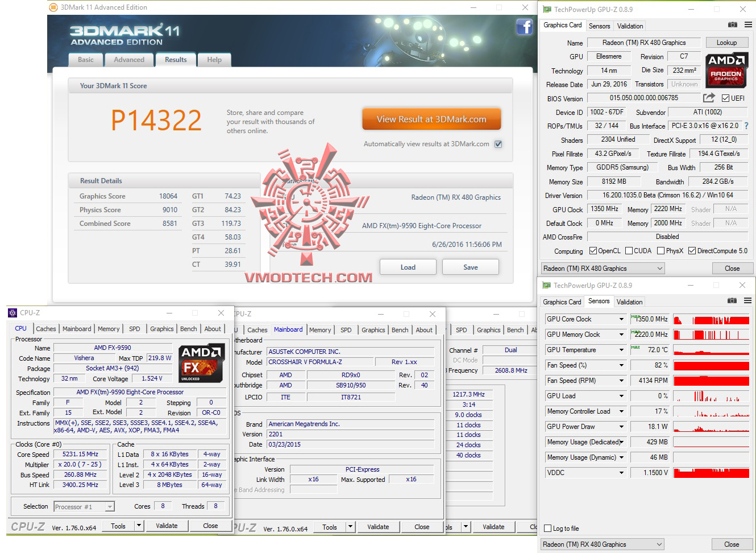Toggle the OpenCL checkbox
The image size is (756, 553).
(593, 251)
